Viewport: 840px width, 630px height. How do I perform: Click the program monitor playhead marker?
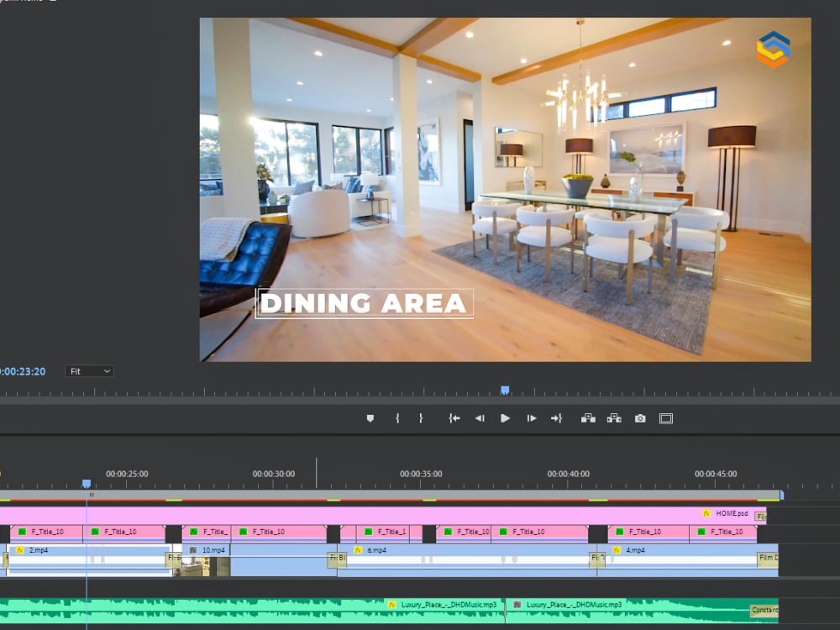coord(505,390)
